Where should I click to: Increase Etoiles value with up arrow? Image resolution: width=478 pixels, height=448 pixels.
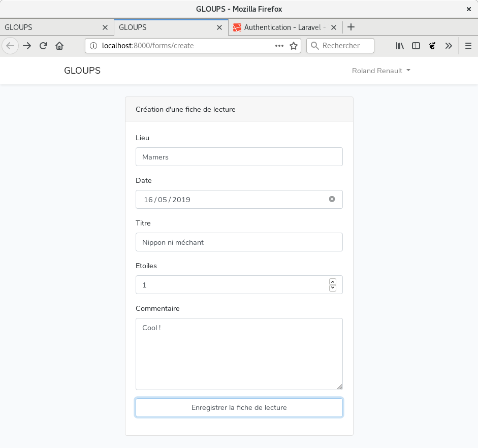333,281
